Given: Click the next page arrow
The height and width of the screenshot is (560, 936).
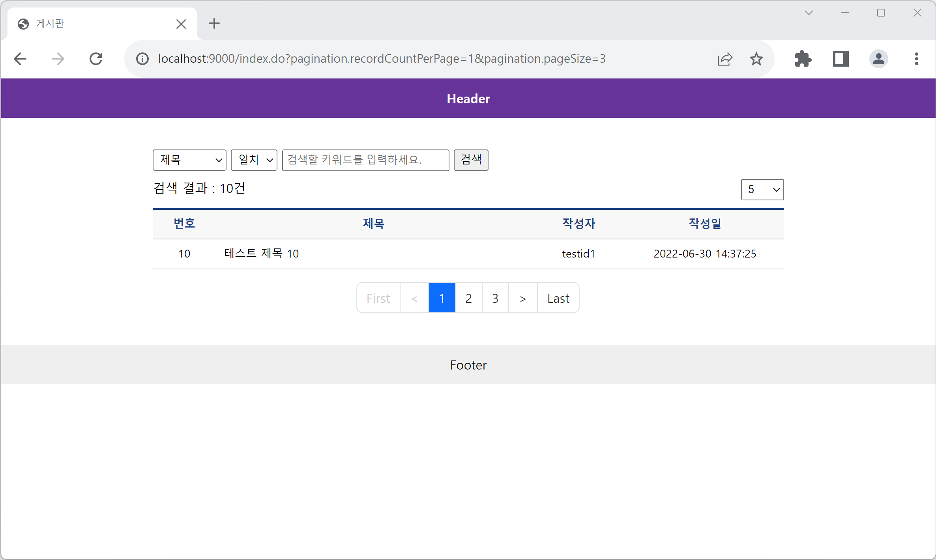Looking at the screenshot, I should [x=522, y=298].
